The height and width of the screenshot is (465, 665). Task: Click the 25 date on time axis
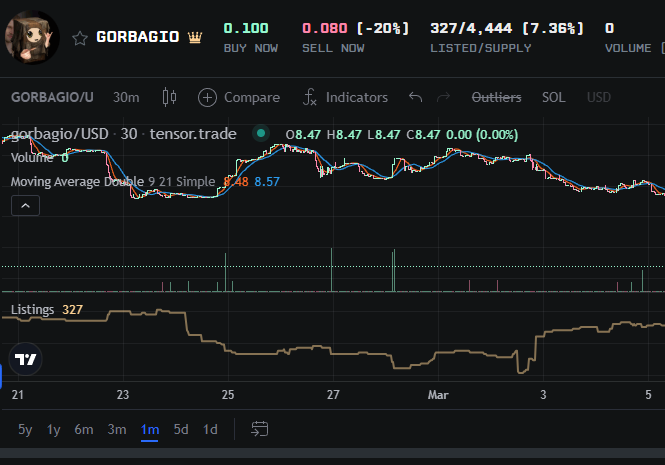tap(228, 395)
